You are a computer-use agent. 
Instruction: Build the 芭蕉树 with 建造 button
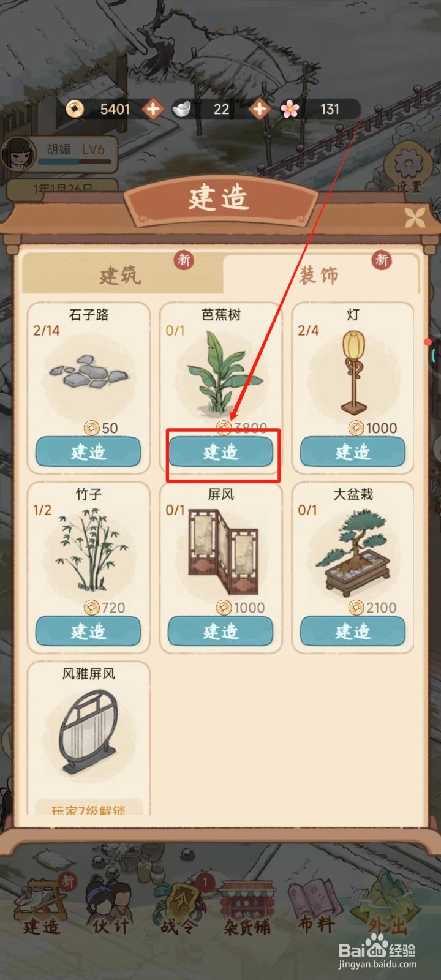[221, 452]
